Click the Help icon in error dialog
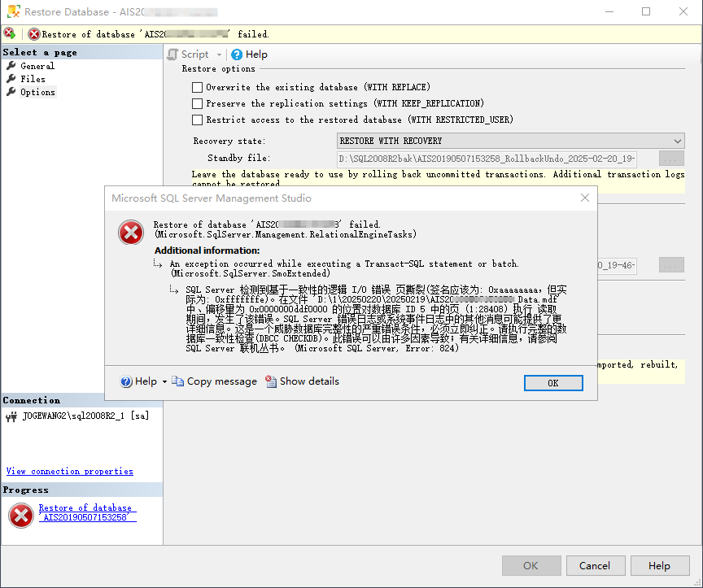 coord(126,381)
